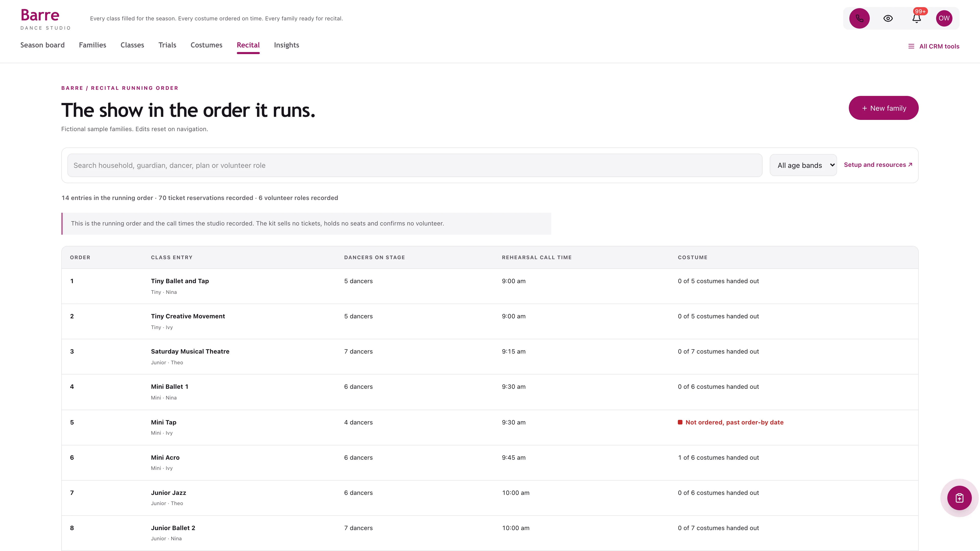The height and width of the screenshot is (551, 980).
Task: Open the Mini Tap class entry
Action: tap(164, 422)
